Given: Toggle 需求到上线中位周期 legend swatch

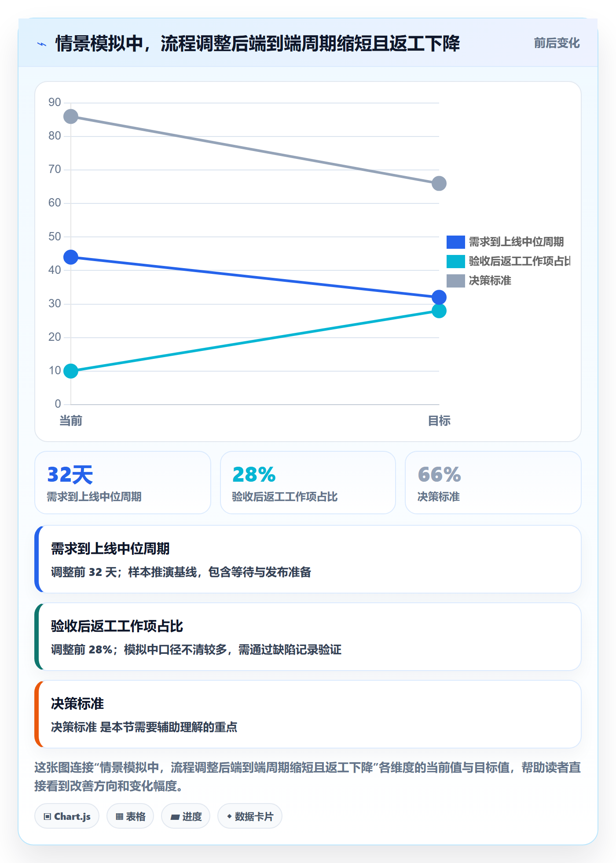Looking at the screenshot, I should 455,242.
